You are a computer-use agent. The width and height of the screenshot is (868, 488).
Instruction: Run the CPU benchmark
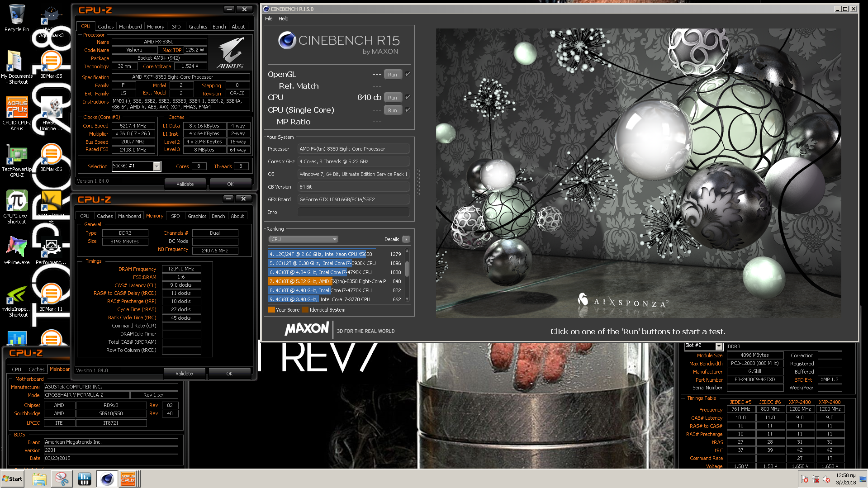click(x=393, y=98)
